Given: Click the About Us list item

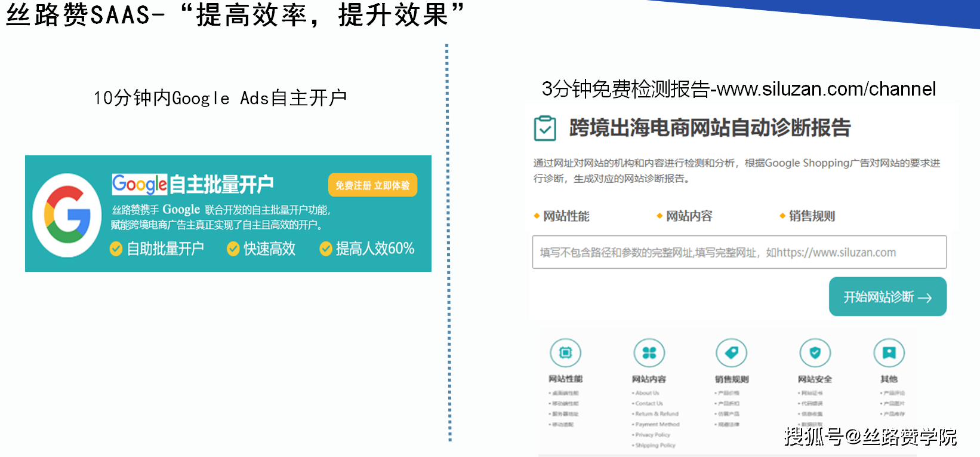Looking at the screenshot, I should pos(647,393).
